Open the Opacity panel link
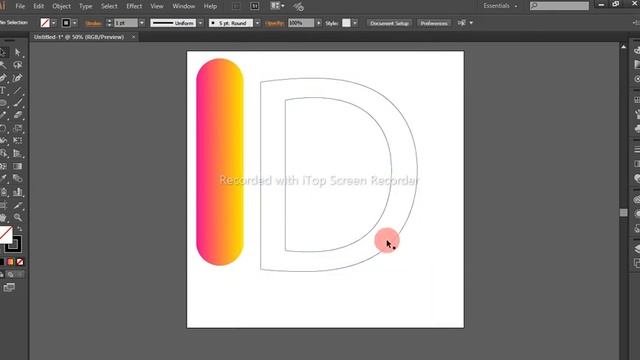The image size is (640, 360). click(x=274, y=23)
